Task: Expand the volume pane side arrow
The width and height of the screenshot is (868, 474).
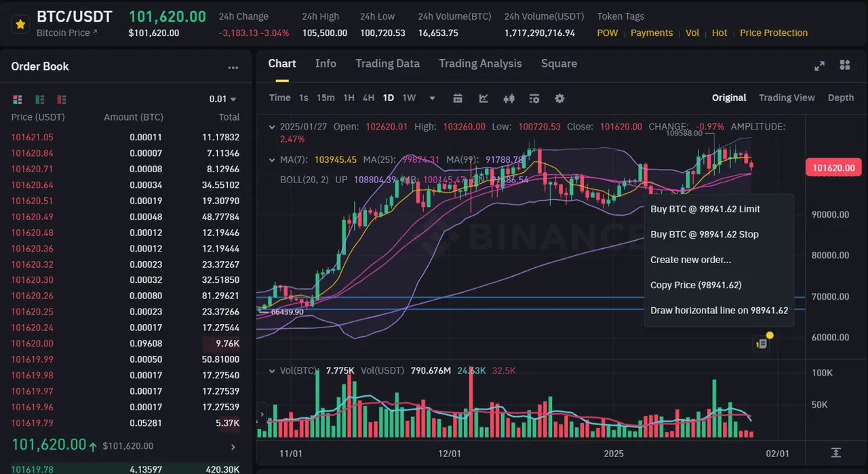Action: (262, 413)
